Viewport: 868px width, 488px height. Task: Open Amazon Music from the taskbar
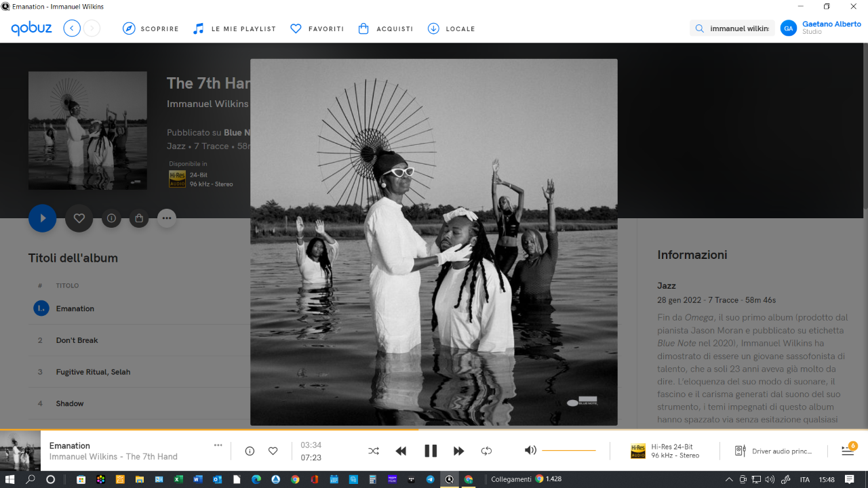click(392, 479)
